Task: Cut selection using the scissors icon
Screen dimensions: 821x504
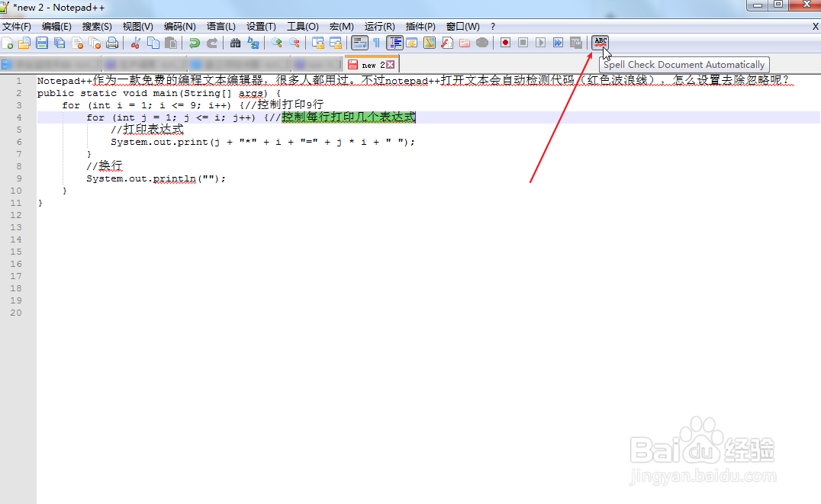Action: point(135,43)
